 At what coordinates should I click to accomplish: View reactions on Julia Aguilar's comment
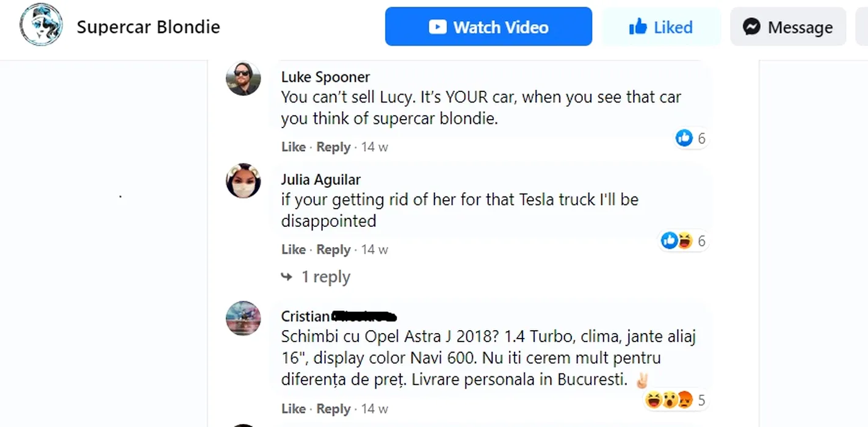[684, 241]
